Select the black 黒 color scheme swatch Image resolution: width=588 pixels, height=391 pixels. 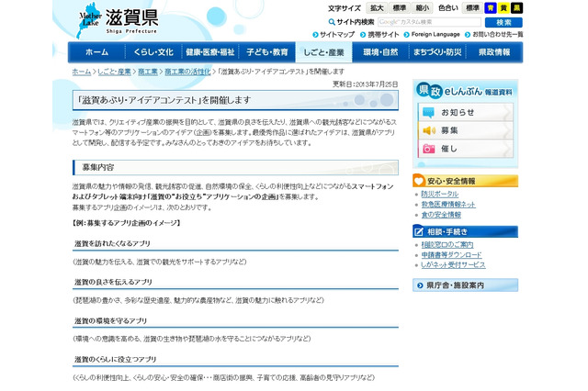[516, 8]
